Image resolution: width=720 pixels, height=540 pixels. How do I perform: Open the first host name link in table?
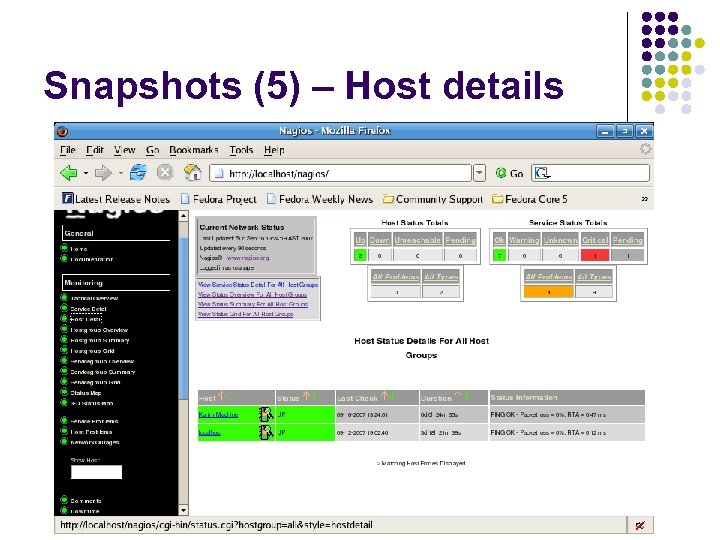pos(218,415)
